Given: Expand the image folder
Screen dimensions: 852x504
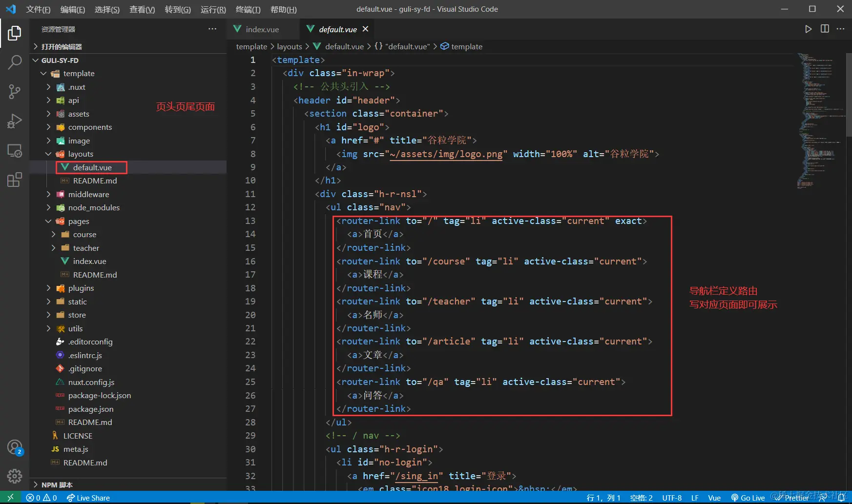Looking at the screenshot, I should pyautogui.click(x=129, y=141).
